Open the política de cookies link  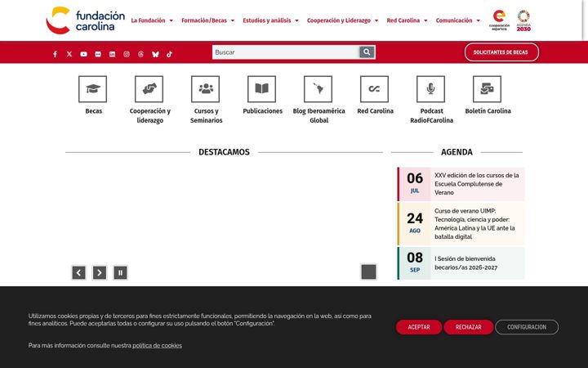157,345
